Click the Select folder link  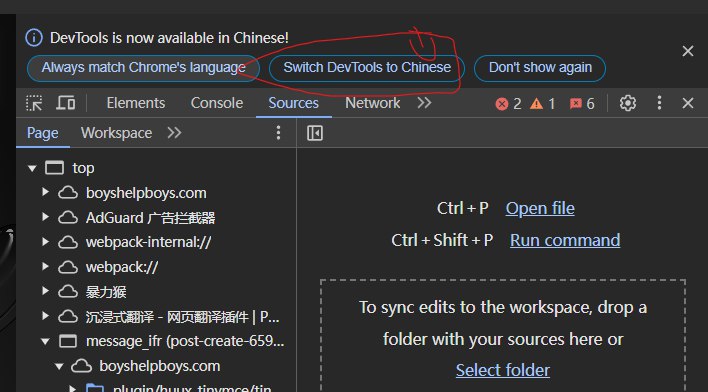pyautogui.click(x=503, y=370)
